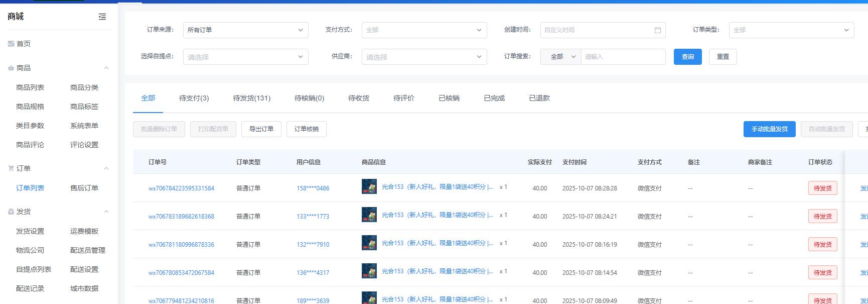
Task: Open the 订单来源 dropdown
Action: pyautogui.click(x=245, y=30)
